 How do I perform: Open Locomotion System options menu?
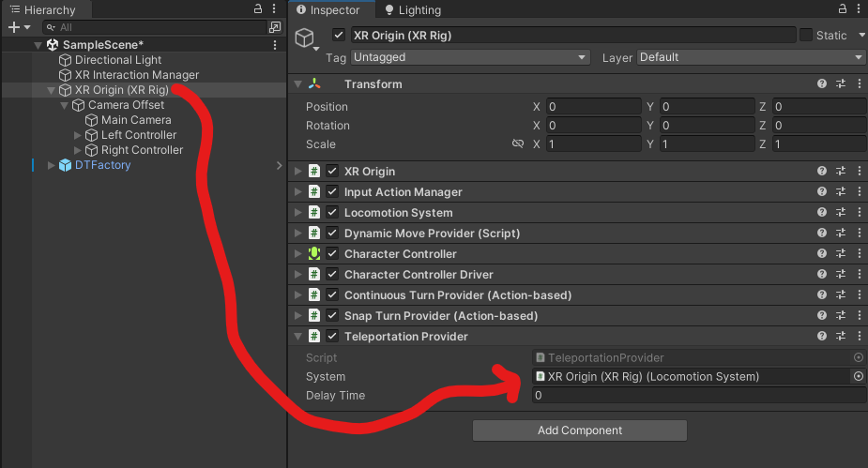point(860,212)
